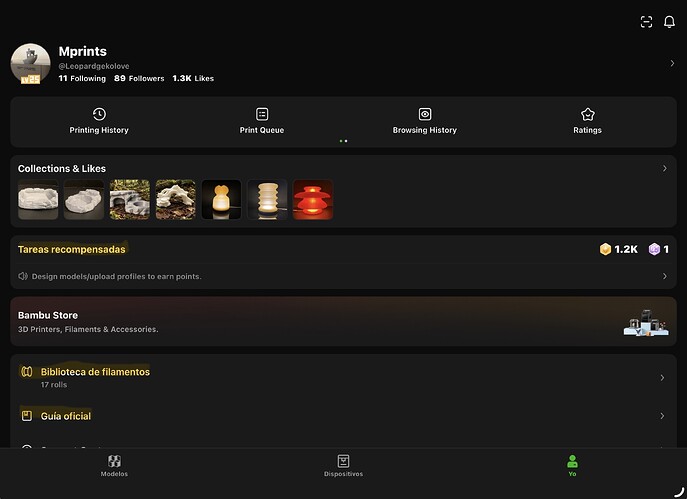Open the notifications bell
The height and width of the screenshot is (499, 687).
(x=669, y=22)
